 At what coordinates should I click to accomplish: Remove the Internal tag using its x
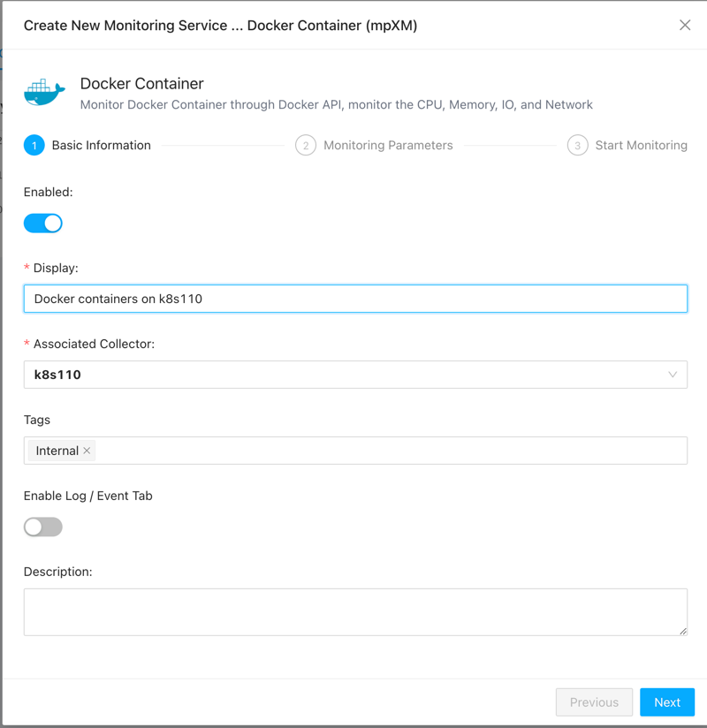pos(87,451)
